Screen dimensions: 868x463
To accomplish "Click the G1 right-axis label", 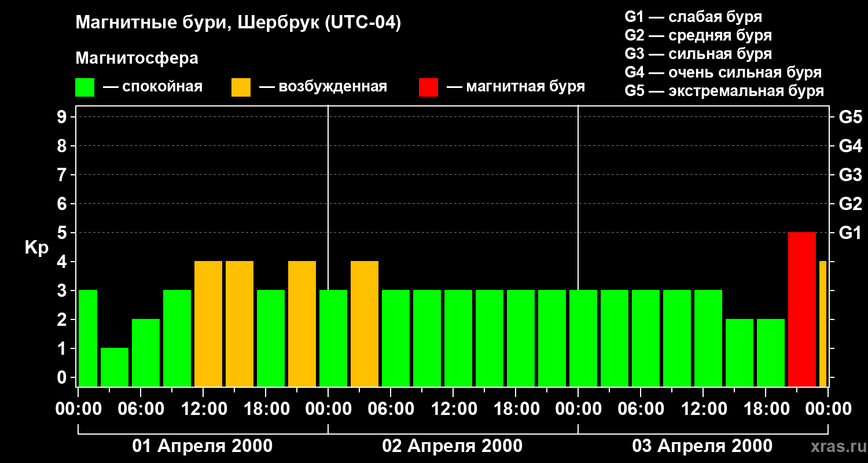I will [851, 233].
